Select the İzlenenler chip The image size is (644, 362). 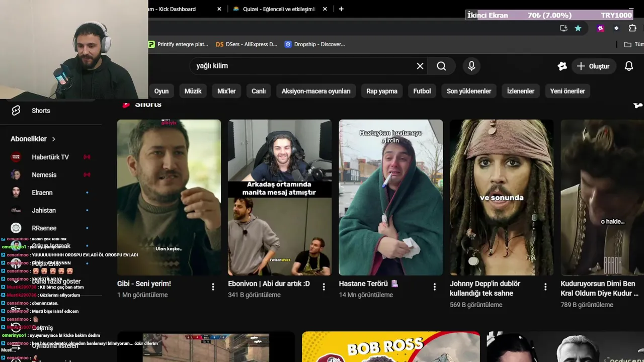click(x=521, y=91)
